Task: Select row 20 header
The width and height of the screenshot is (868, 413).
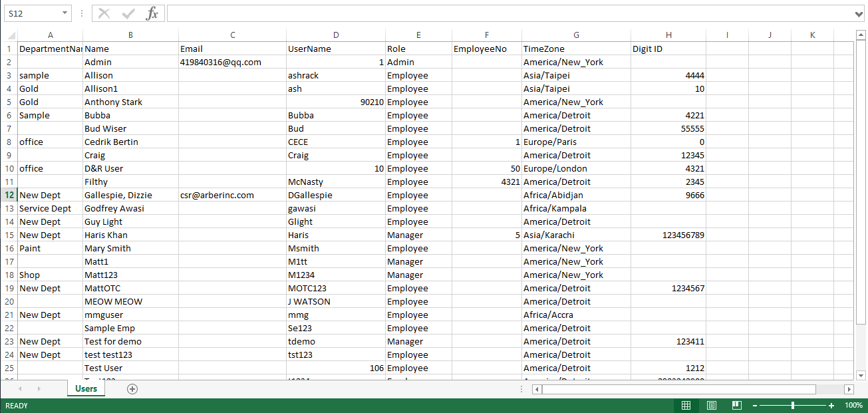Action: click(9, 301)
